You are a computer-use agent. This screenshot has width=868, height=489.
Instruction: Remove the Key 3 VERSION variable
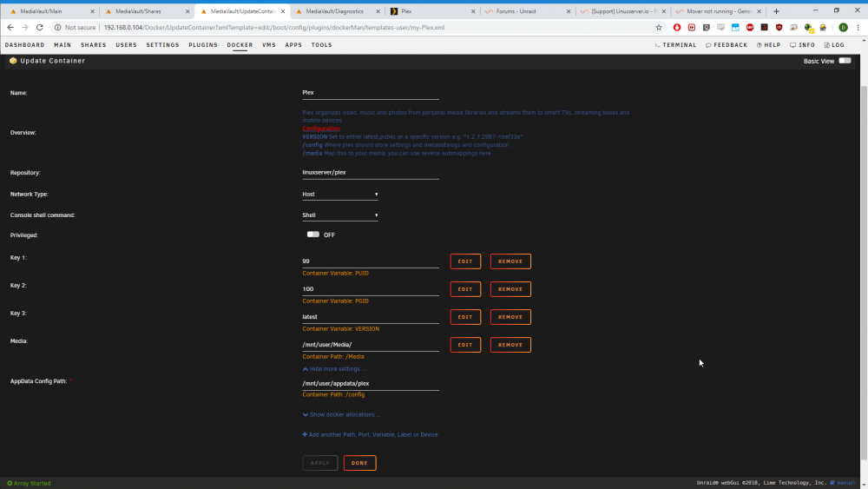510,317
